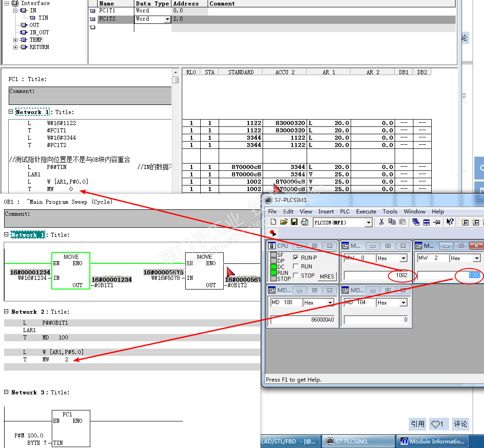Open a file with the S7-PLCSIM folder icon
The image size is (484, 448).
pos(284,222)
